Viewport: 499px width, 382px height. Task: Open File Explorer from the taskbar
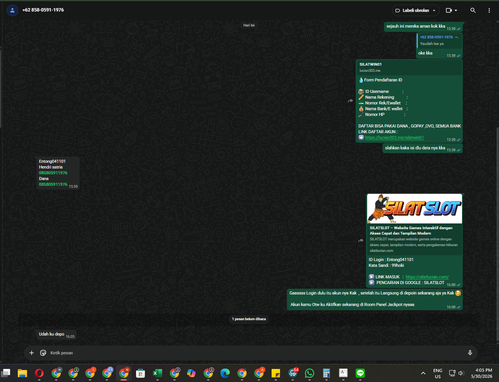point(22,373)
